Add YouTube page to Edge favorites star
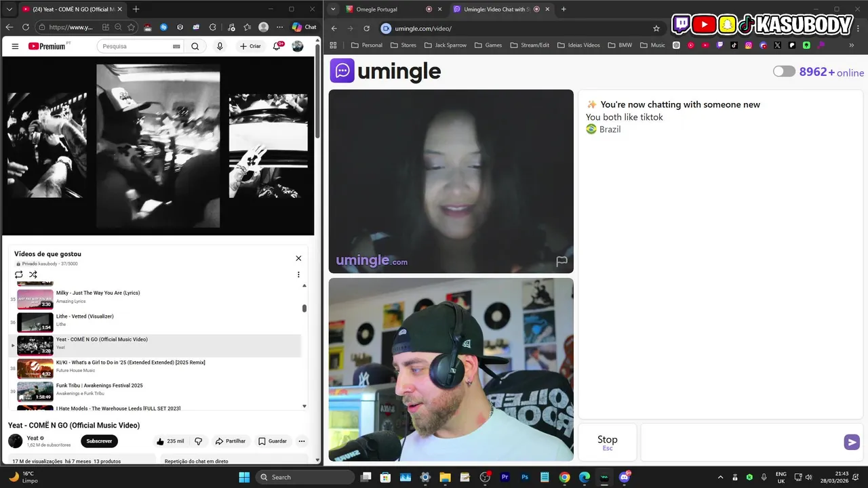The image size is (868, 488). click(x=131, y=27)
